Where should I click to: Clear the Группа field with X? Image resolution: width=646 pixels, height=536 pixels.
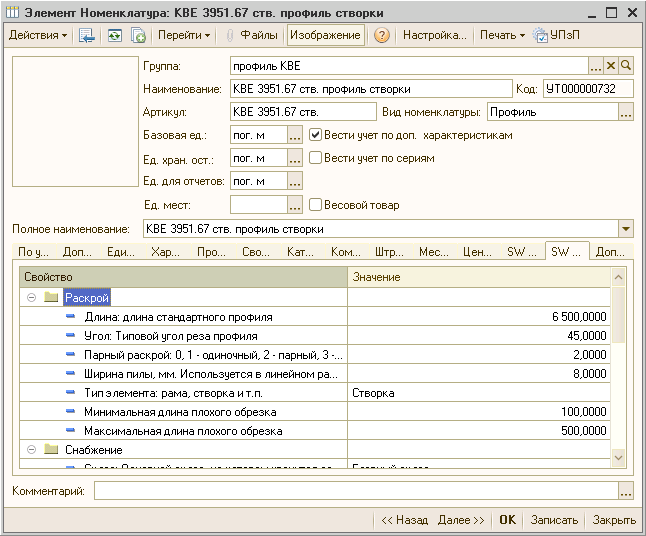611,66
